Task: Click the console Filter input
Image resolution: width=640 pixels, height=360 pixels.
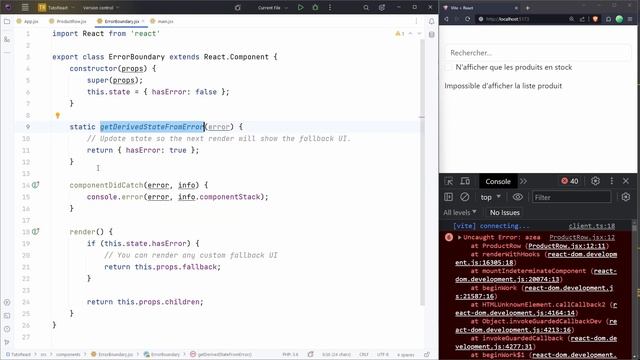Action: (571, 197)
